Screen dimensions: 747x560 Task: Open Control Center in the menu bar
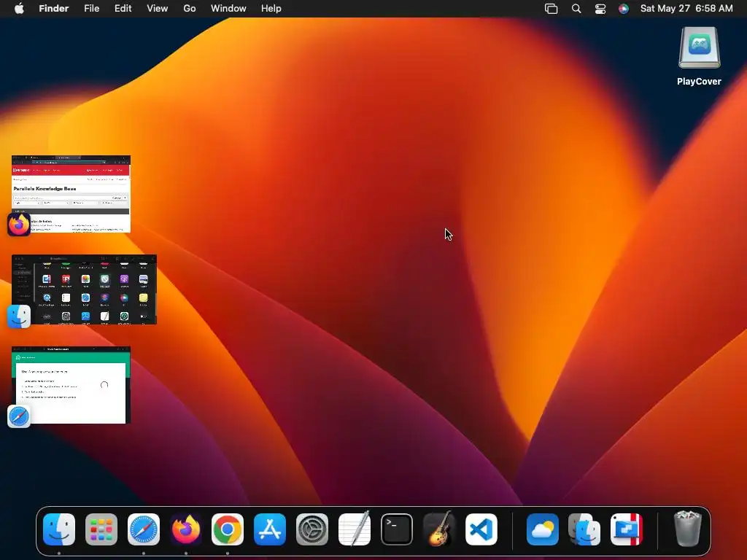click(x=600, y=9)
